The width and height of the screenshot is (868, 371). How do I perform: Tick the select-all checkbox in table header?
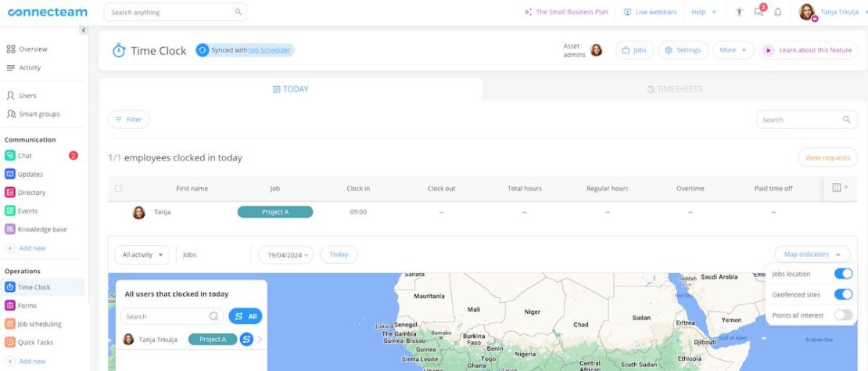(119, 189)
